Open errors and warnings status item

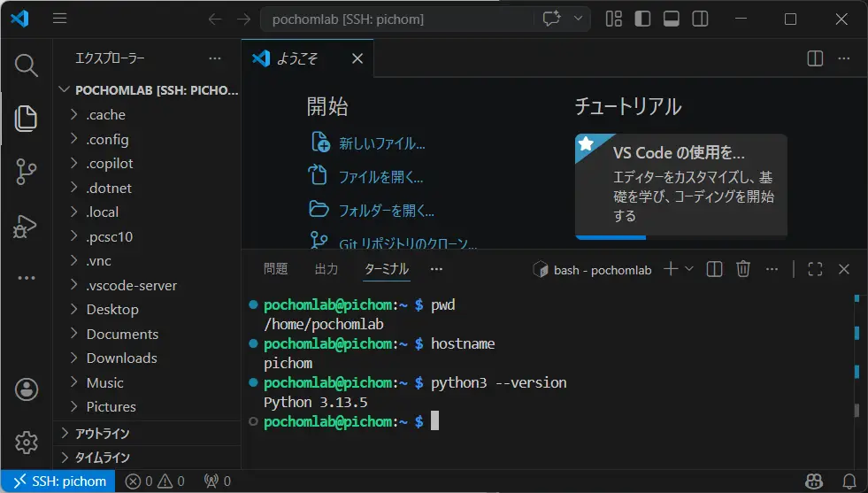coord(155,481)
